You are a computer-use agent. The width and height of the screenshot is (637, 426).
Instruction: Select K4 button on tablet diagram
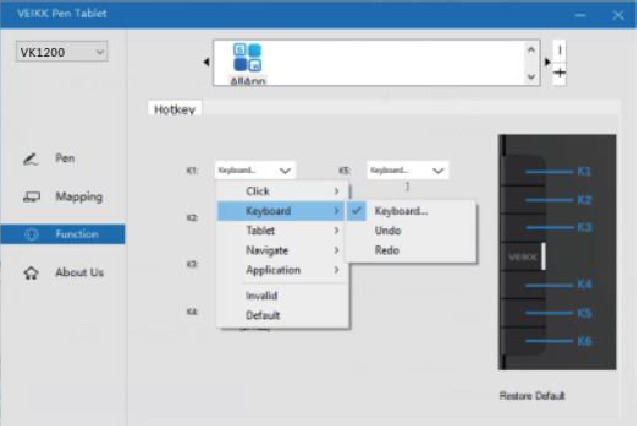pos(584,284)
